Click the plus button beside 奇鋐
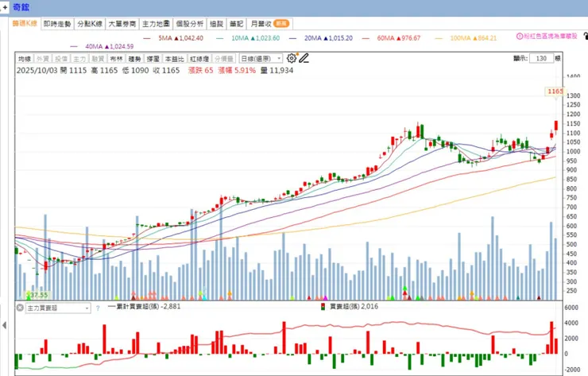 (x=5, y=7)
